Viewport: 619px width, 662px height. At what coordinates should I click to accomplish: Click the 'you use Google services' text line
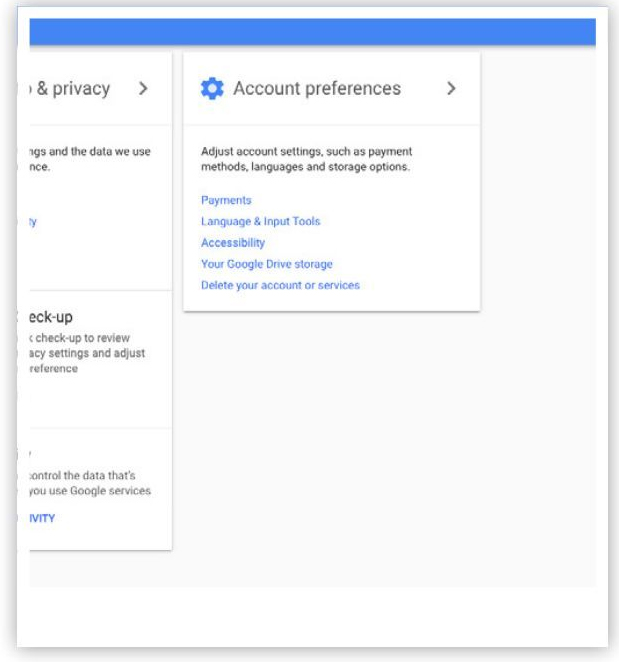click(90, 491)
